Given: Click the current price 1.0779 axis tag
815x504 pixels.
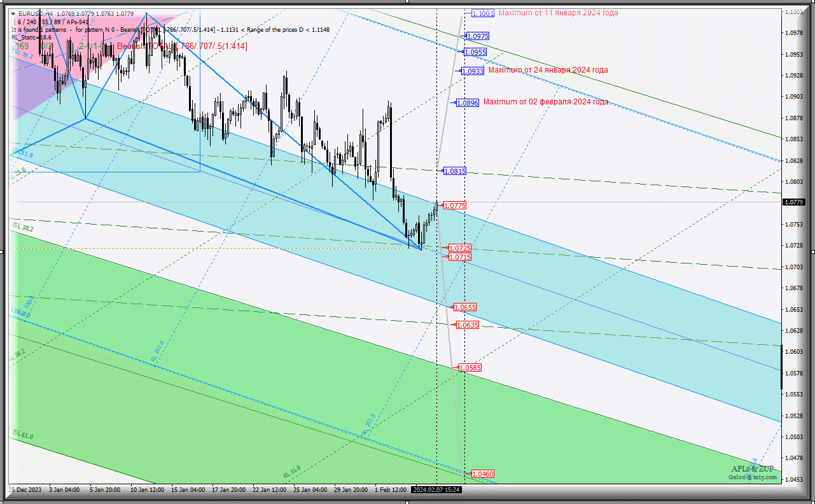Looking at the screenshot, I should 794,202.
